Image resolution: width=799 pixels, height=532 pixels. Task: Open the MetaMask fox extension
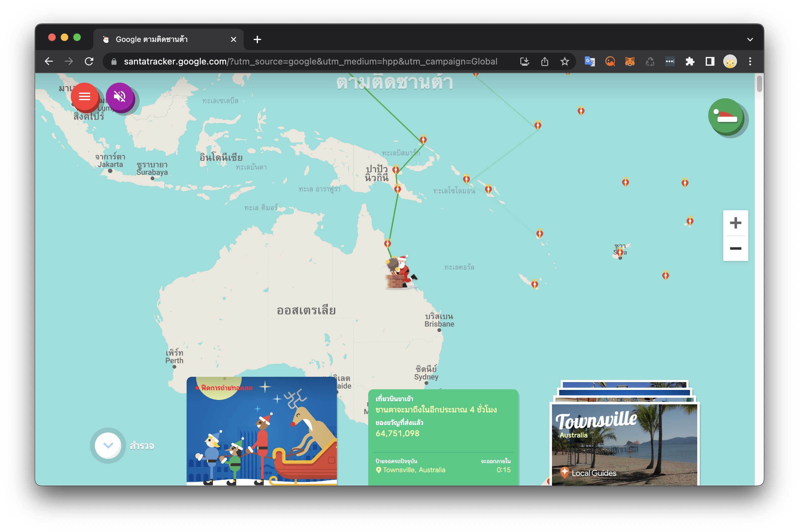630,61
